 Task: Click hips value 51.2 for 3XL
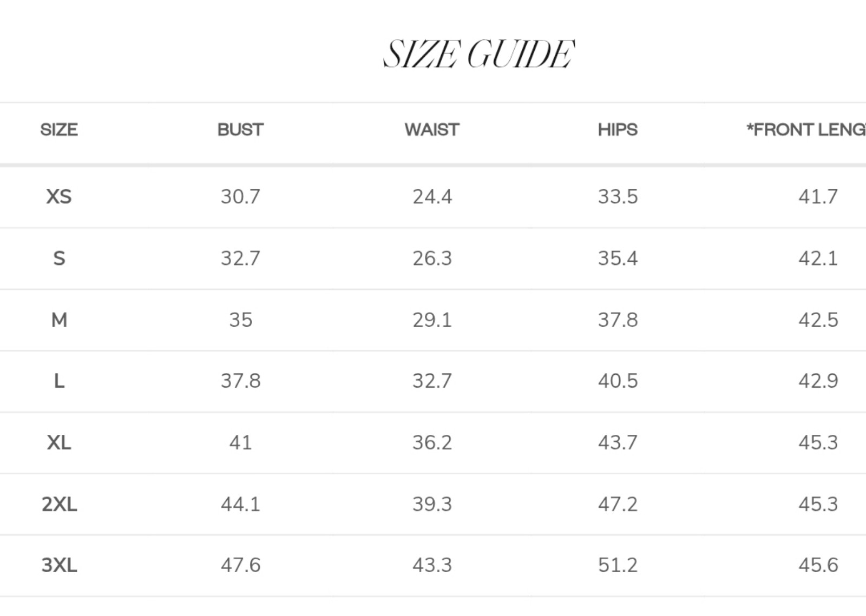coord(618,565)
